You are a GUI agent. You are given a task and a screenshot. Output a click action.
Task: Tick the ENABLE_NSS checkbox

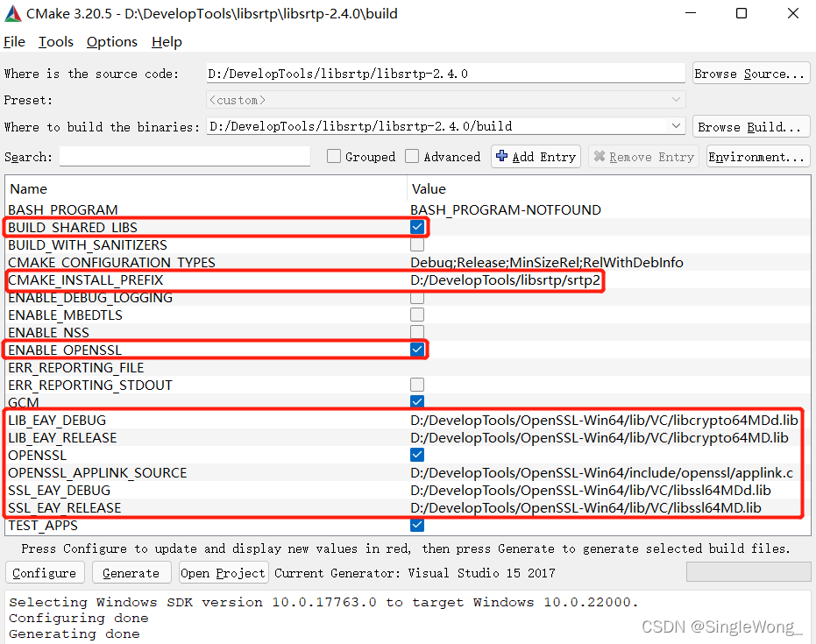417,332
